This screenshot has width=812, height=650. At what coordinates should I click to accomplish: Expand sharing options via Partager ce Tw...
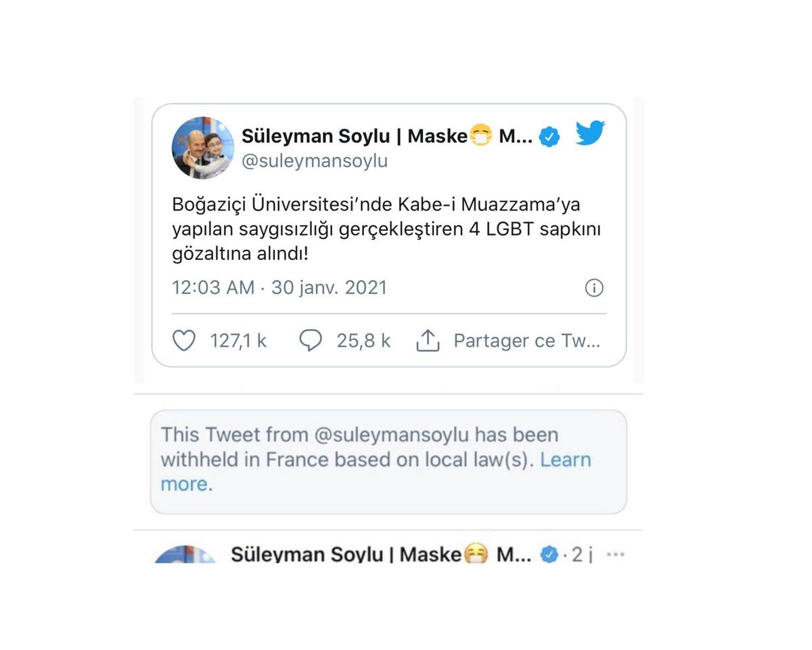527,341
